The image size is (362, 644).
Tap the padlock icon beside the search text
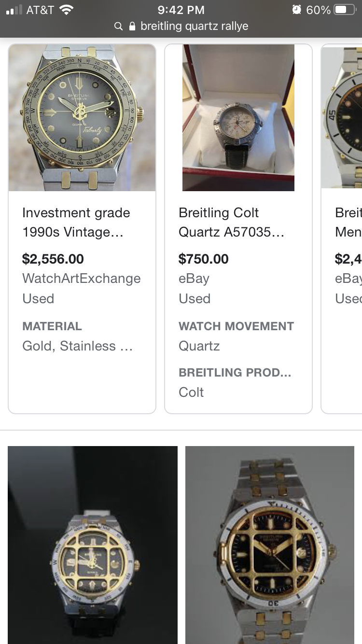[132, 27]
